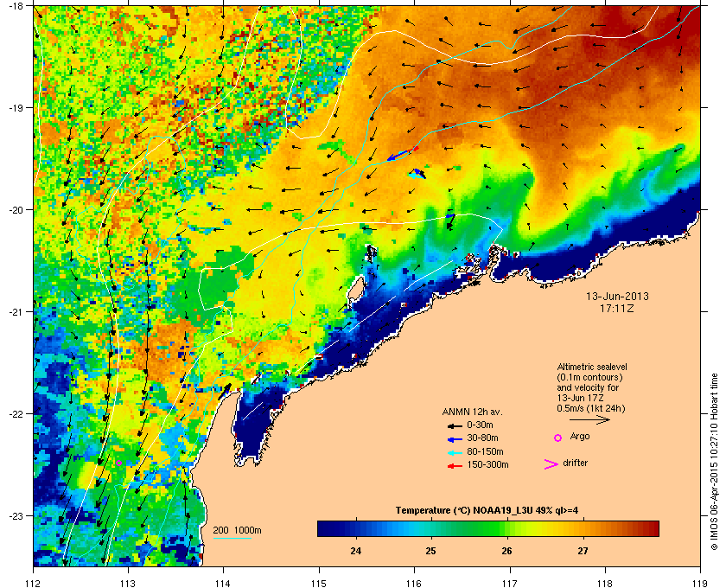Click the latitude label -23
This screenshot has width=726, height=588.
tap(17, 515)
